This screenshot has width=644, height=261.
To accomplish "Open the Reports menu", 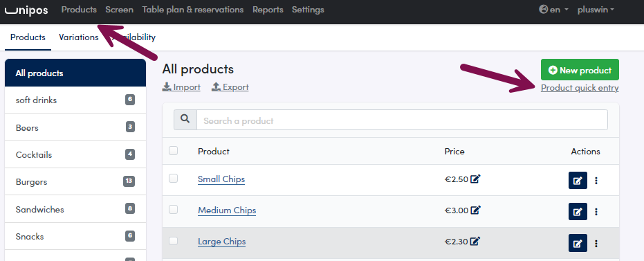I will pyautogui.click(x=268, y=10).
